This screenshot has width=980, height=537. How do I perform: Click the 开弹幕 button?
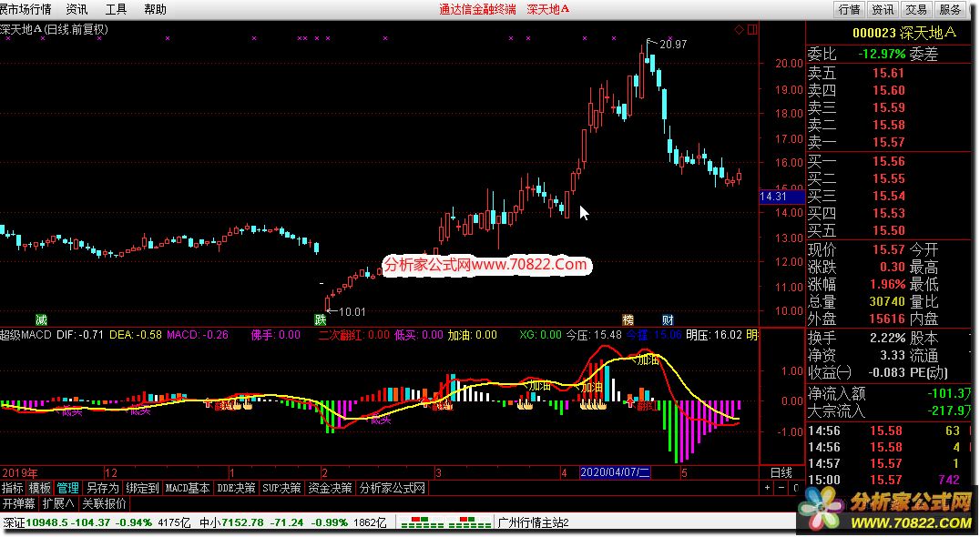(x=19, y=503)
